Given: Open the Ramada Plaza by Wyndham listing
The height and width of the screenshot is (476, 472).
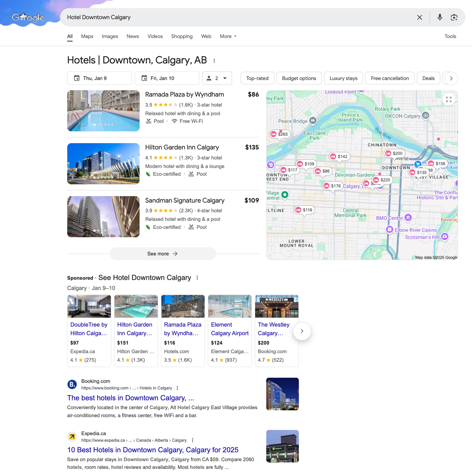Looking at the screenshot, I should point(184,95).
